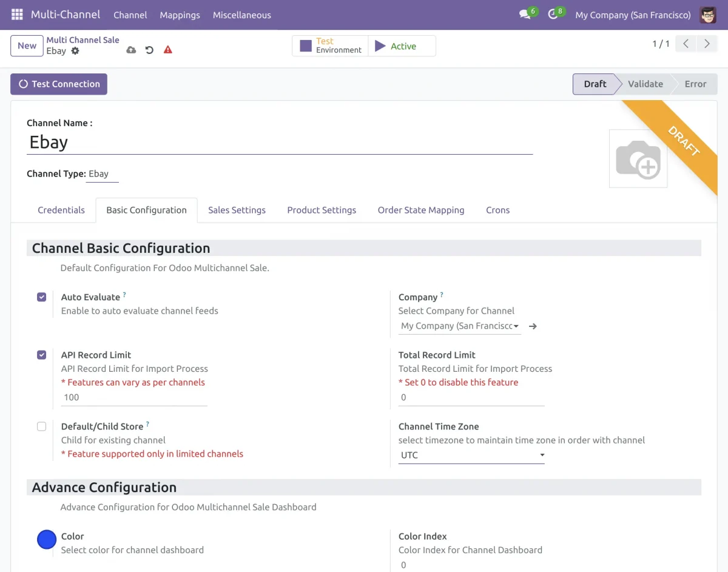Screen dimensions: 728x572
Task: Click the Channel Name input field
Action: [280, 143]
